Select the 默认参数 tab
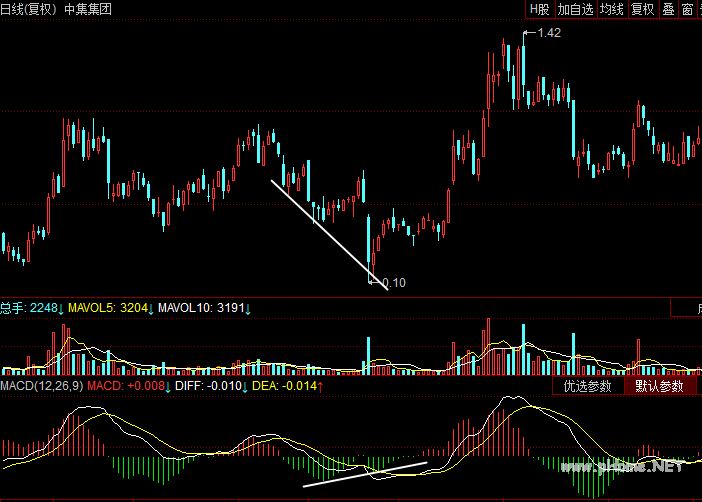Image resolution: width=702 pixels, height=502 pixels. pyautogui.click(x=659, y=386)
